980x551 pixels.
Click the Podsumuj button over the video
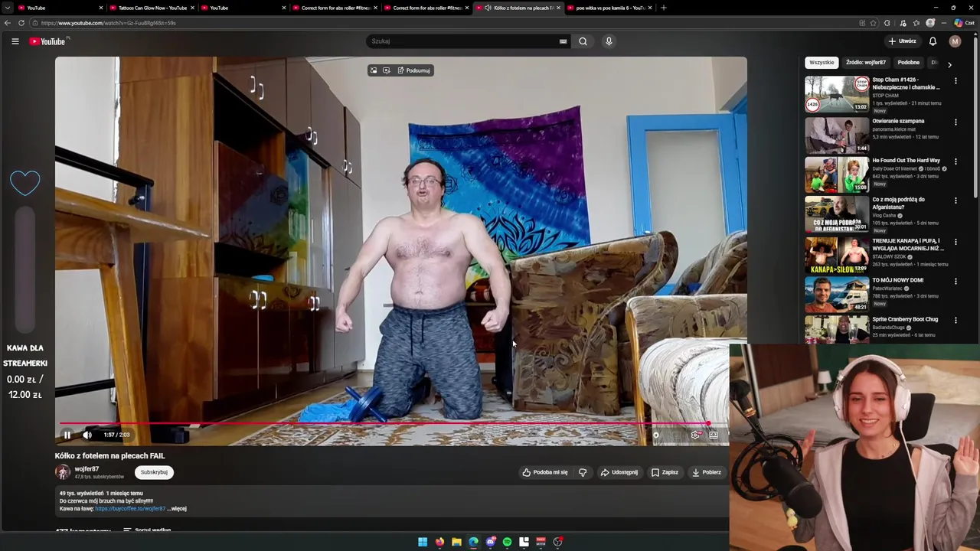coord(413,70)
